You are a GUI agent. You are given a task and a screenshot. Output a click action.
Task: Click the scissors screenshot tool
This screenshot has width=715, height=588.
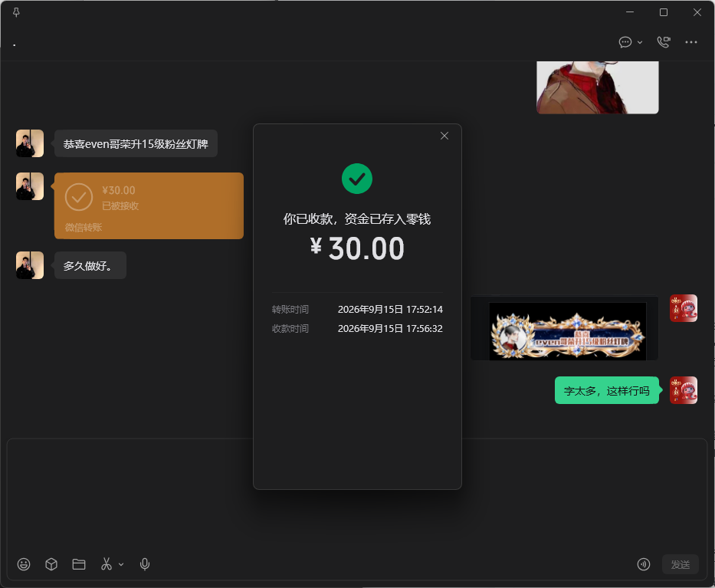(x=107, y=564)
